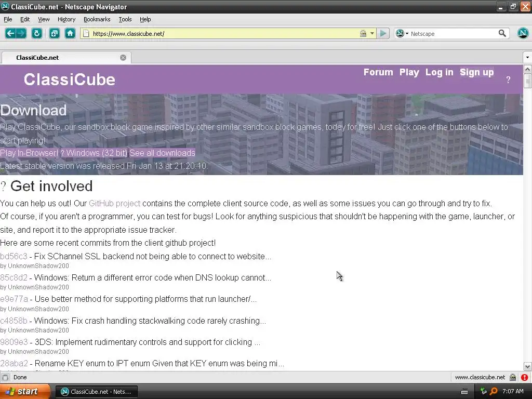The image size is (532, 399).
Task: Click the status bar page icon beside Done
Action: 5,377
